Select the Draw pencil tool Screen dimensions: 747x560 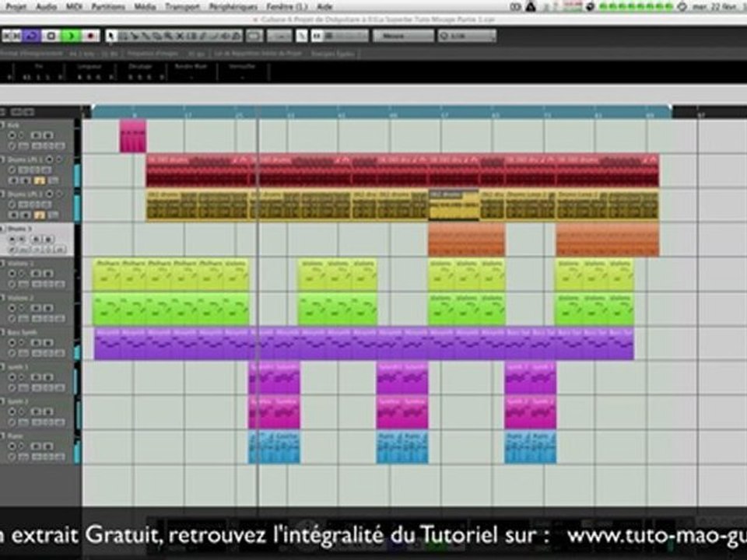203,36
